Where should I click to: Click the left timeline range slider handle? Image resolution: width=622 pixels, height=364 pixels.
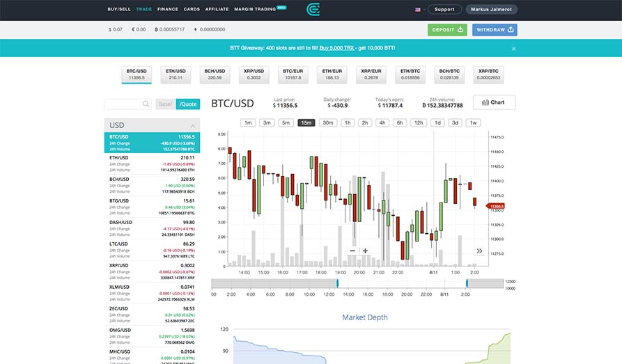(337, 283)
